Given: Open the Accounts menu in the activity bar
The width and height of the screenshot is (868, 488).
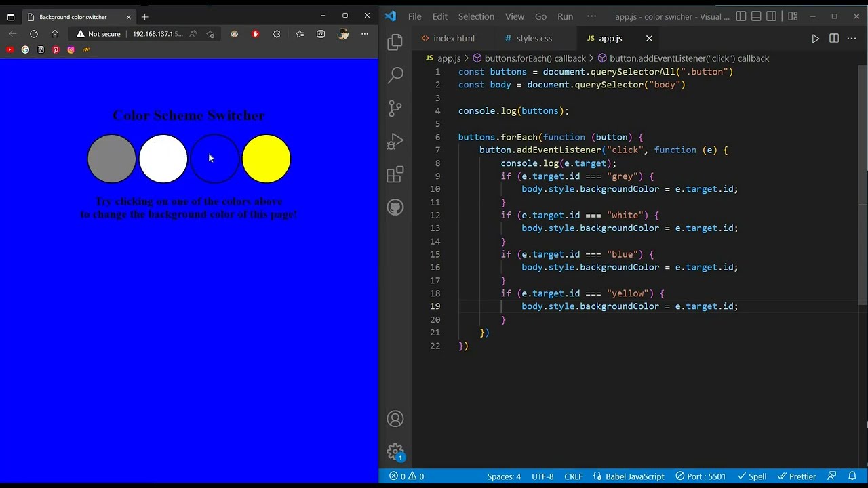Looking at the screenshot, I should pos(395,419).
